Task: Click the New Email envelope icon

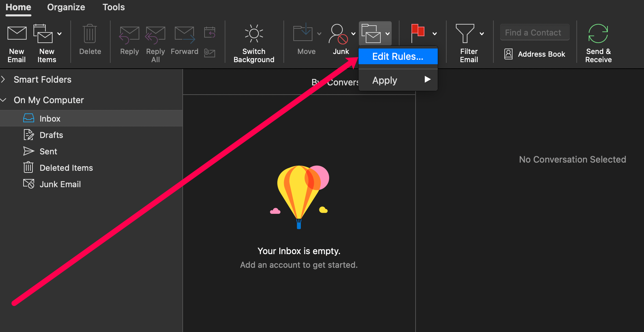Action: click(x=17, y=33)
